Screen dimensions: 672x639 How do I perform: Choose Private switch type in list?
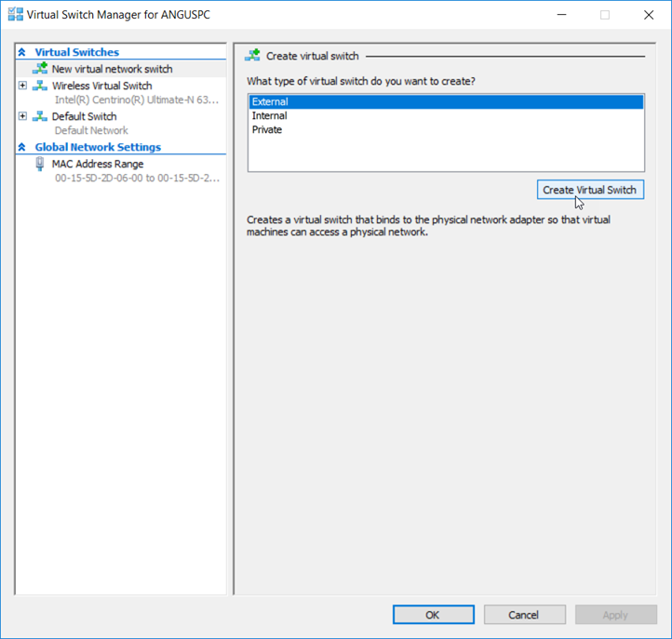[446, 130]
